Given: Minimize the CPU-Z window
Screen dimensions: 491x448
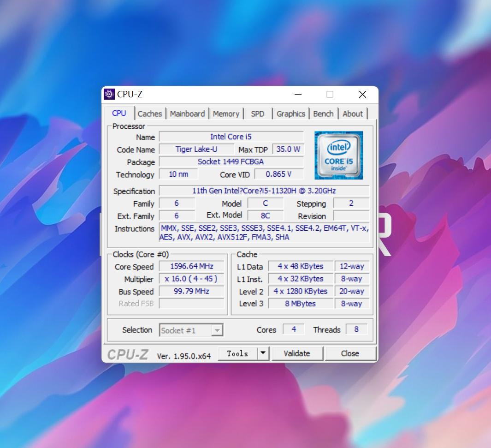Looking at the screenshot, I should click(x=298, y=95).
